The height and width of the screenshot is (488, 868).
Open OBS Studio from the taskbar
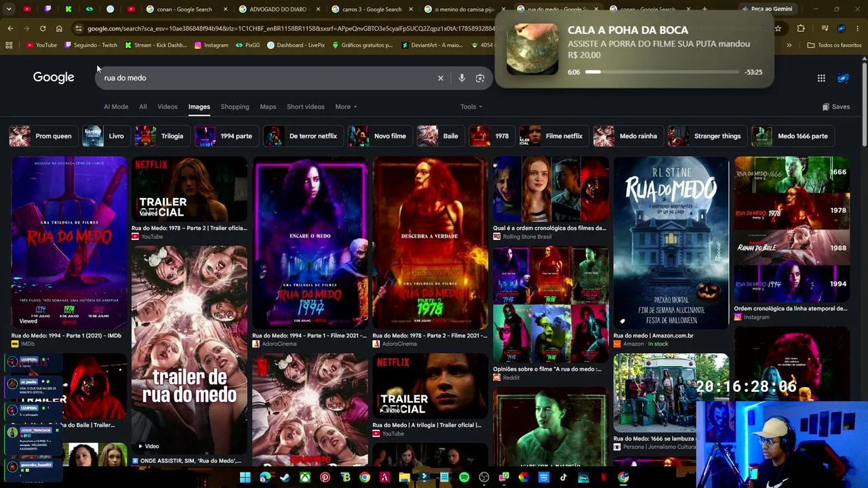484,477
